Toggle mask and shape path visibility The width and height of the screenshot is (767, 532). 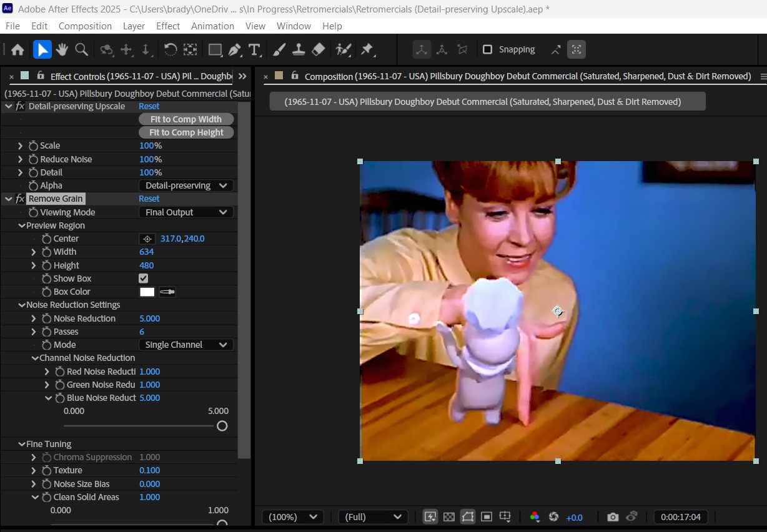(x=467, y=517)
